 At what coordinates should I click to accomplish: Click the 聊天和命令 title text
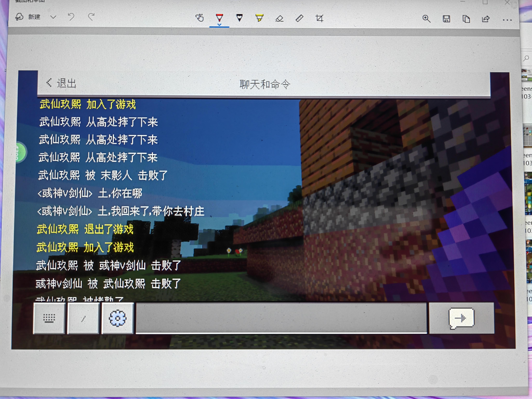(x=265, y=84)
